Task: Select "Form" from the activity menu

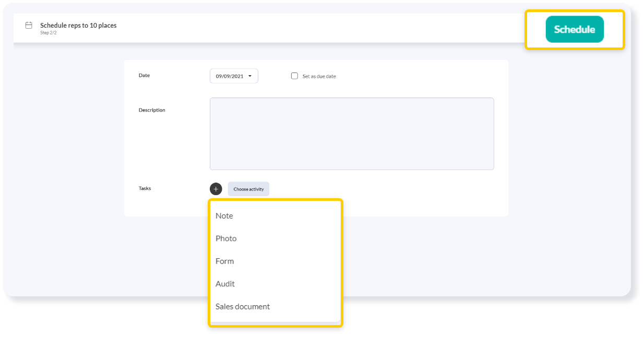Action: [x=224, y=261]
